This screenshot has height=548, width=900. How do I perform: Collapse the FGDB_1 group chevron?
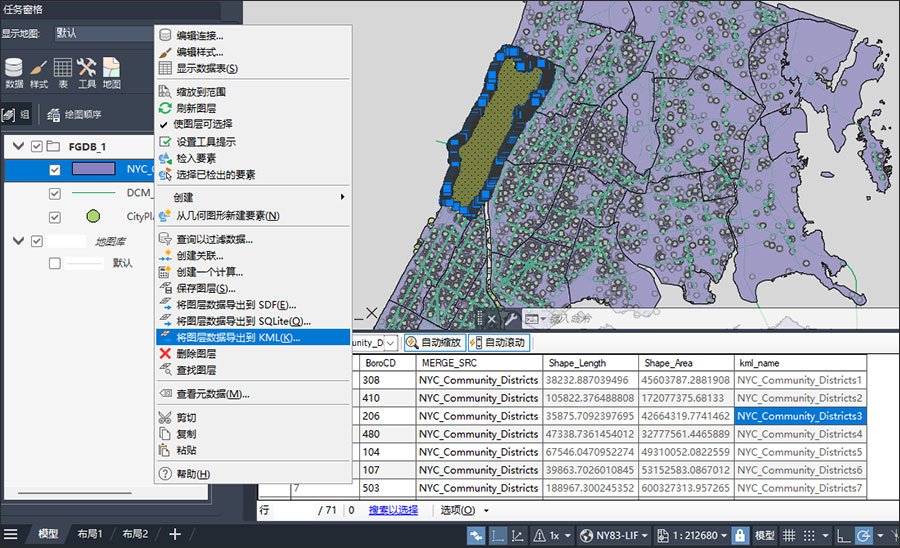pos(18,146)
